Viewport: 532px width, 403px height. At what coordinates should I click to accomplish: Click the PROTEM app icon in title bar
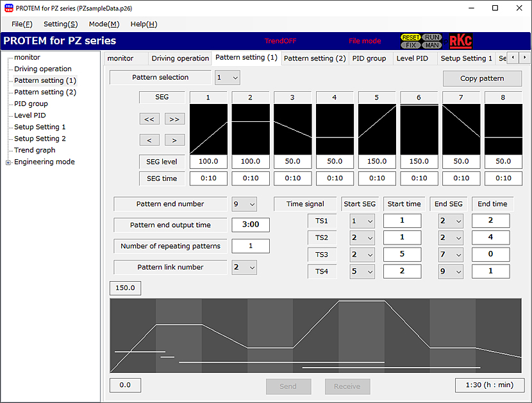tap(9, 8)
